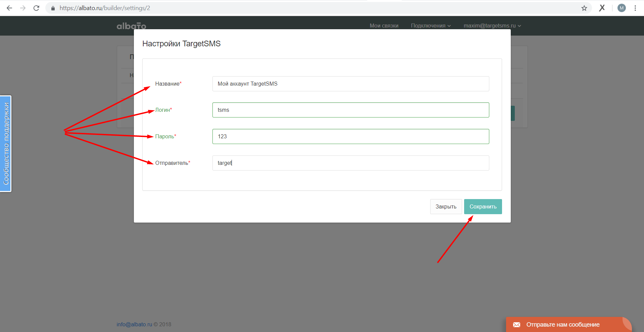
Task: Click the site lock padlock icon
Action: point(53,8)
